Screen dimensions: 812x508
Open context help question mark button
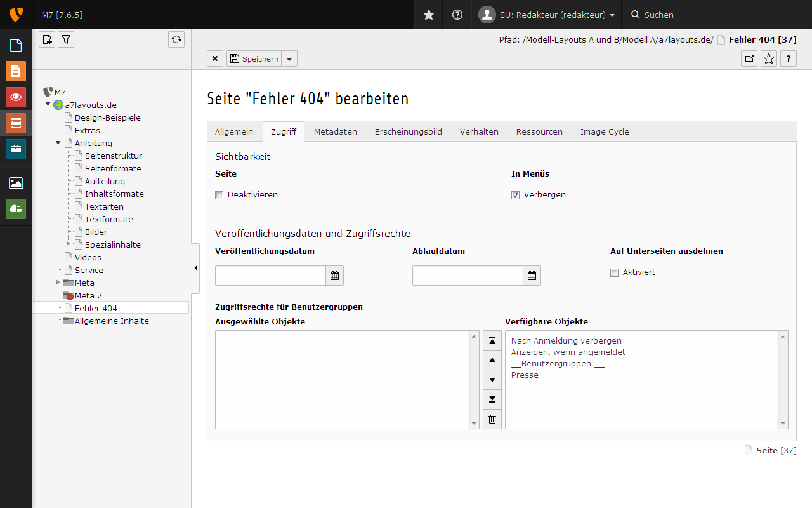click(x=788, y=58)
